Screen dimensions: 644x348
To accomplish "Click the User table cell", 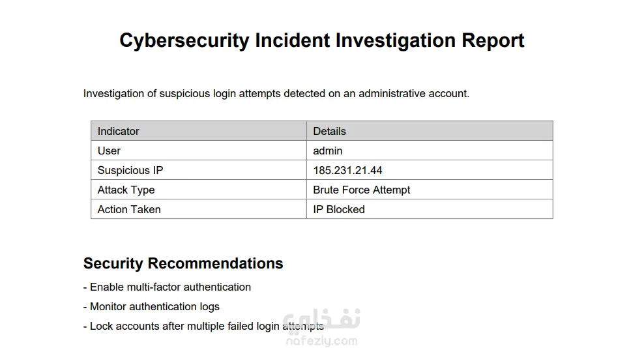I will pyautogui.click(x=199, y=151).
